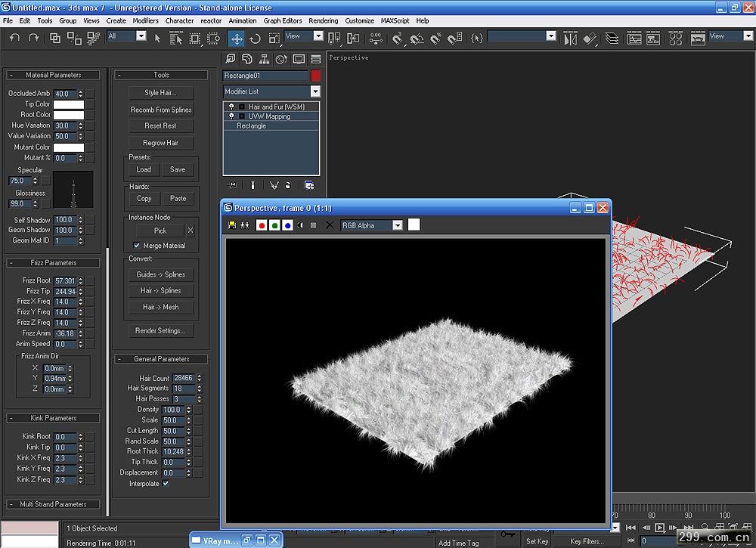Switch to the Hierarchy command panel tab
Viewport: 756px width, 548px height.
[264, 59]
